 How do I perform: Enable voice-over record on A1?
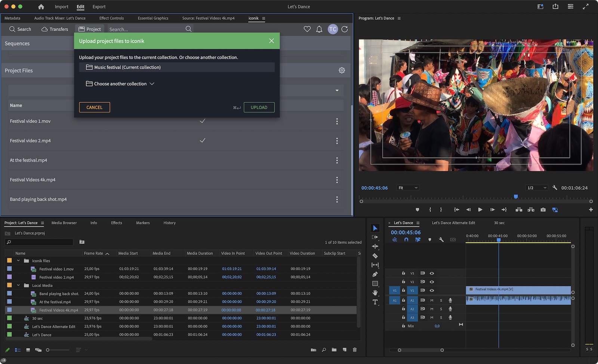click(450, 300)
